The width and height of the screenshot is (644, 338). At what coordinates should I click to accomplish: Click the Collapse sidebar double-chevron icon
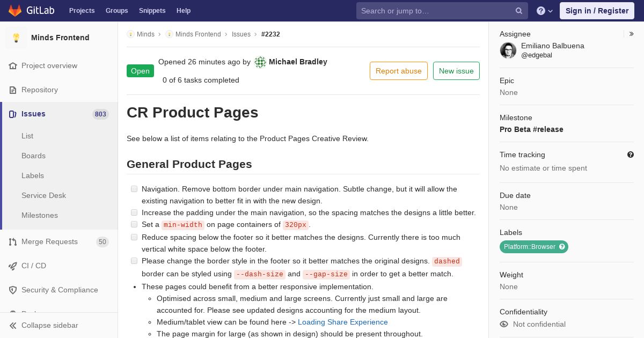click(13, 325)
